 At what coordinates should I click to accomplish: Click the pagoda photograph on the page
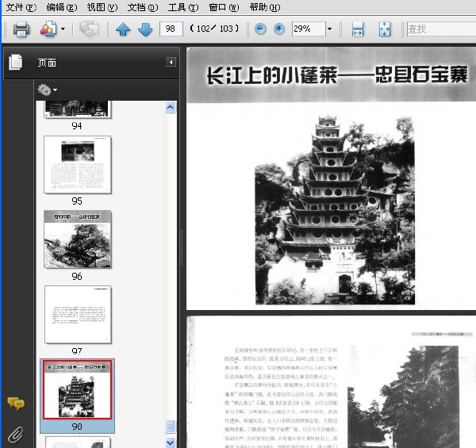[335, 209]
